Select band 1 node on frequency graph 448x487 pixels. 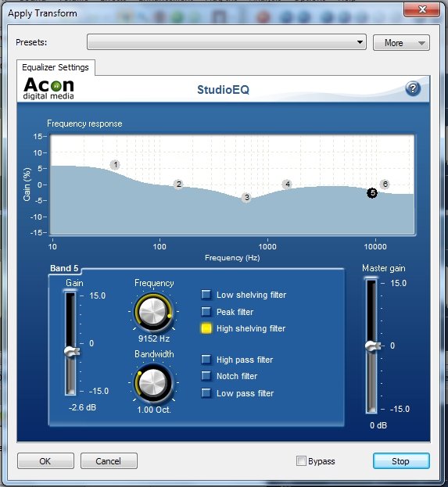[x=115, y=165]
